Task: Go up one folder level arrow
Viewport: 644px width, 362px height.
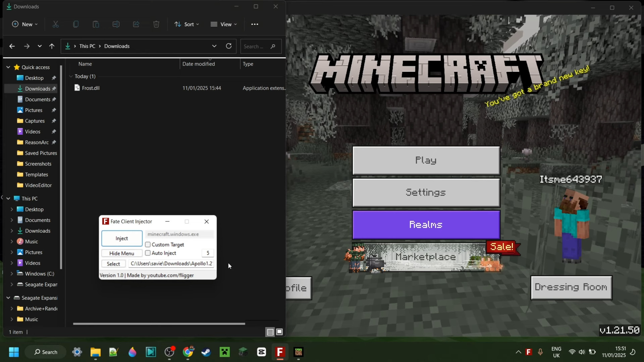Action: point(52,46)
